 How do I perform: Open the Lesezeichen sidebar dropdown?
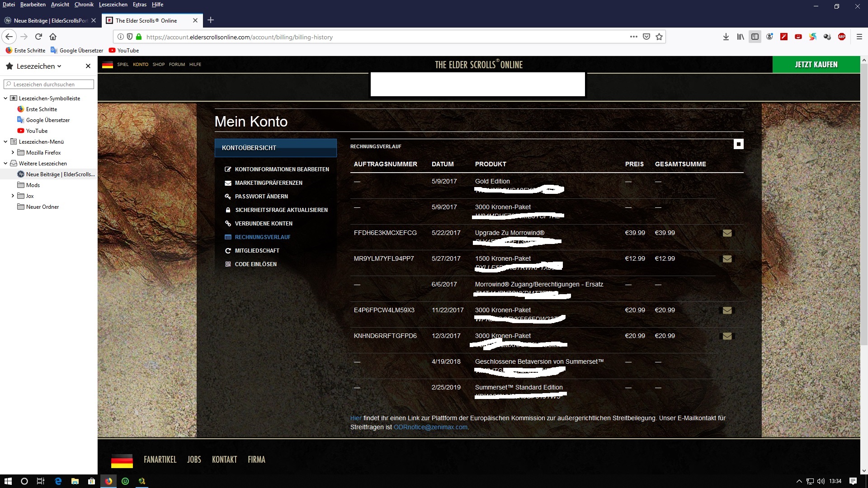(38, 66)
